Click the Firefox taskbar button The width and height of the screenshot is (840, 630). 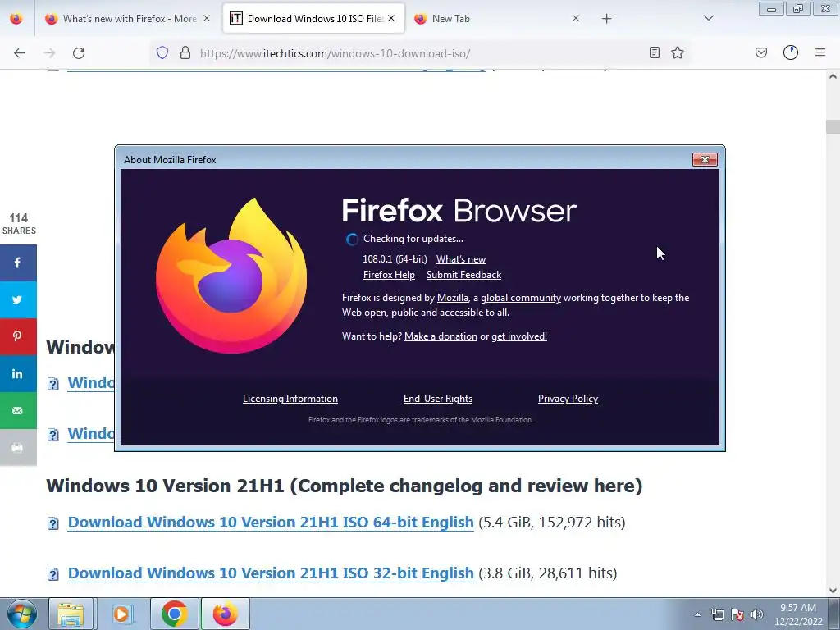(x=225, y=614)
